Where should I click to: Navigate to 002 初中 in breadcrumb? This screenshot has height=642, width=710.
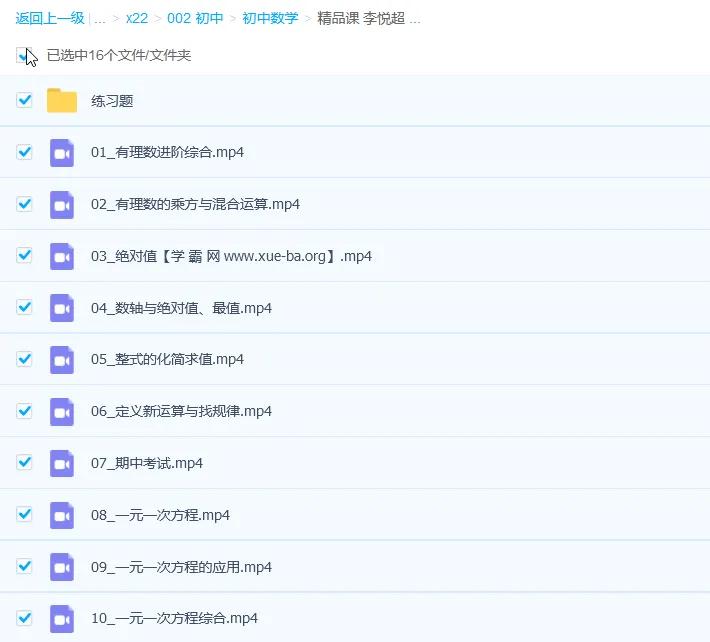(x=195, y=19)
